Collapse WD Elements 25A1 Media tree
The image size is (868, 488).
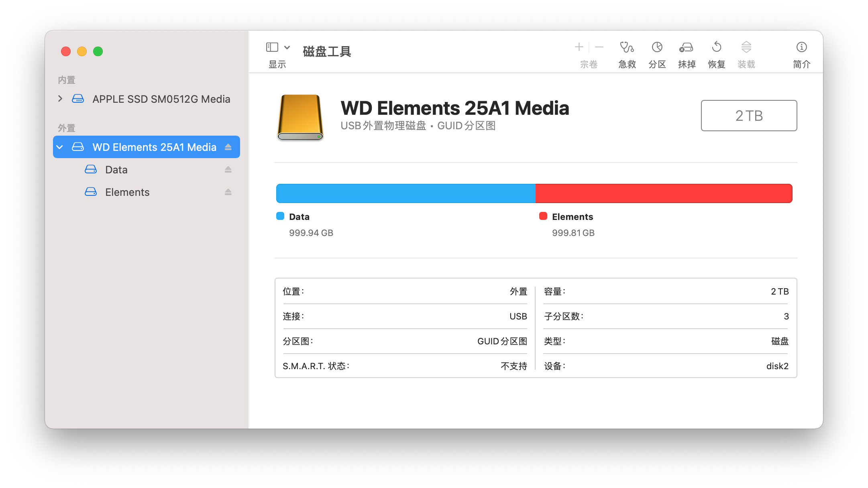60,147
